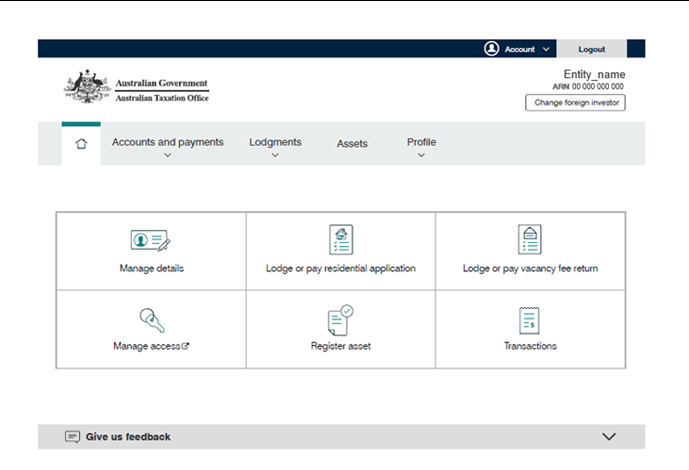Screen dimensions: 689x470
Task: Click the Register asset document icon
Action: 340,320
